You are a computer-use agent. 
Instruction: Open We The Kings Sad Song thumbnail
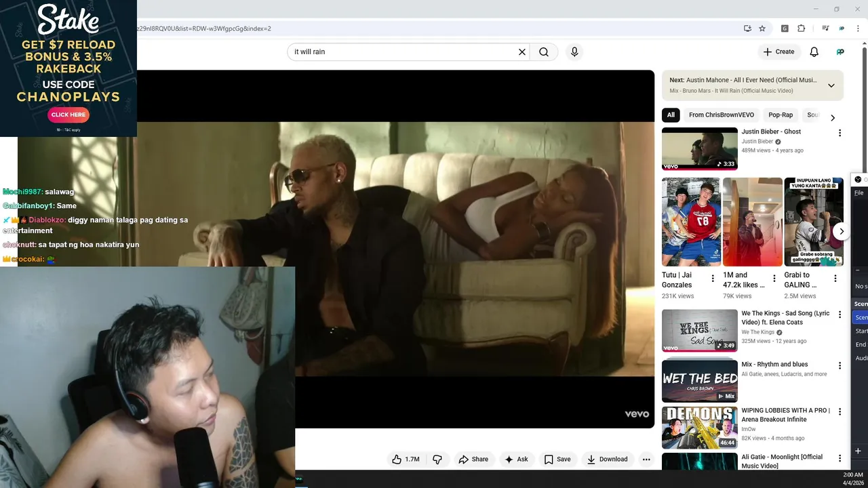(x=699, y=331)
